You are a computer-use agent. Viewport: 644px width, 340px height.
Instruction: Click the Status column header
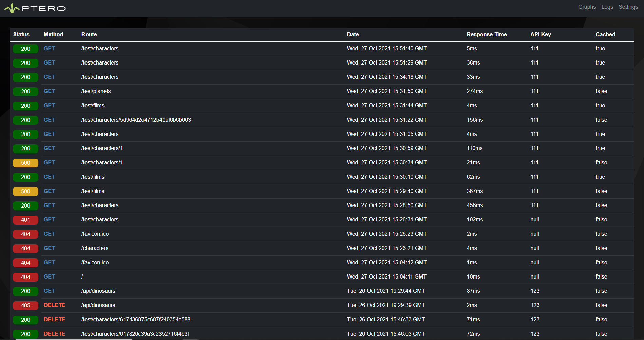[21, 34]
